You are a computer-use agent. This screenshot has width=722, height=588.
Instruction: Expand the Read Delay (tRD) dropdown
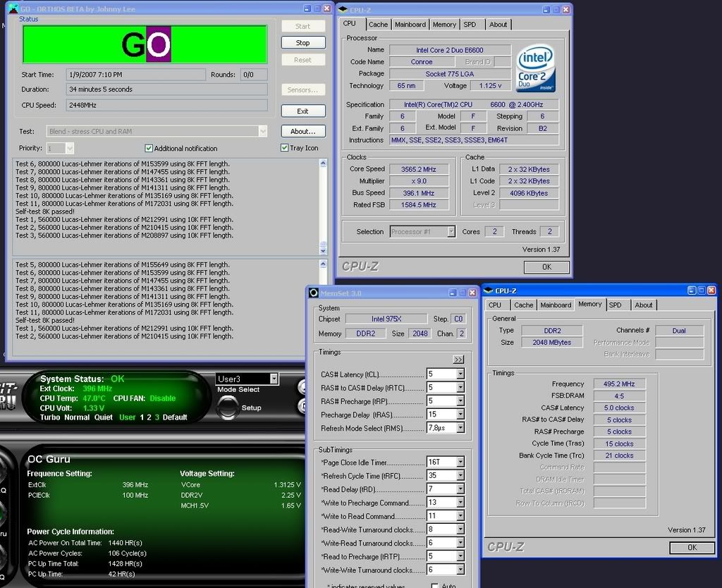coord(460,489)
